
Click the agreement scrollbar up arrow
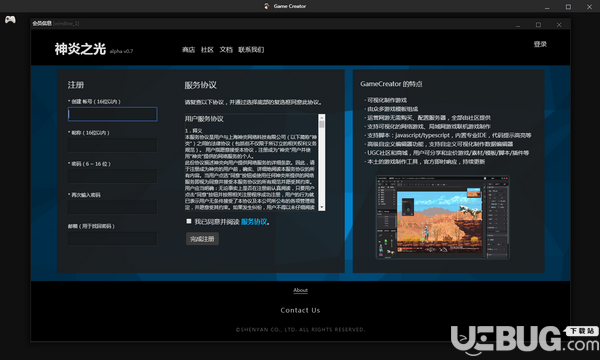[322, 117]
